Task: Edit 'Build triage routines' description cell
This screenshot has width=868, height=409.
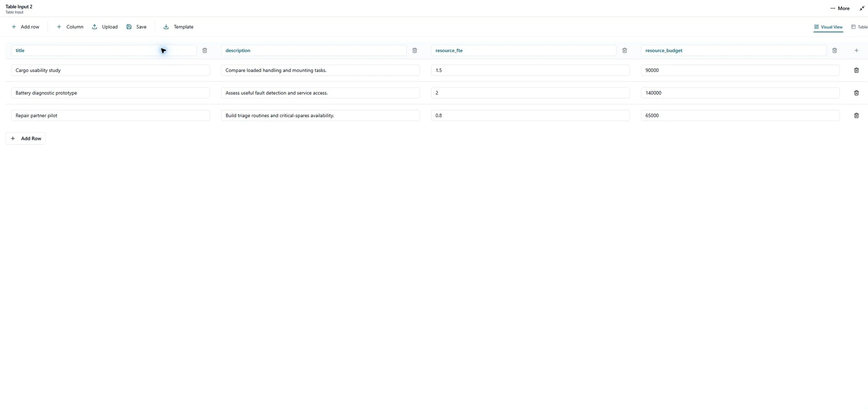Action: point(321,116)
